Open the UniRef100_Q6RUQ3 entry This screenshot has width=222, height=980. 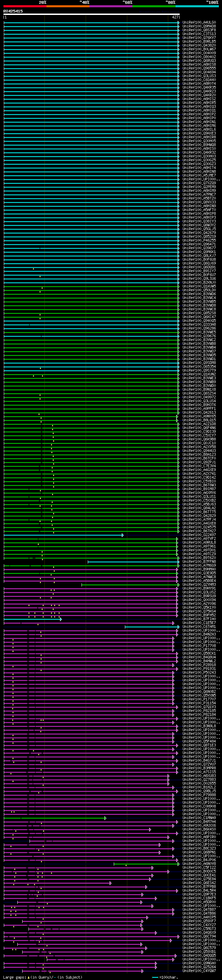point(199,60)
